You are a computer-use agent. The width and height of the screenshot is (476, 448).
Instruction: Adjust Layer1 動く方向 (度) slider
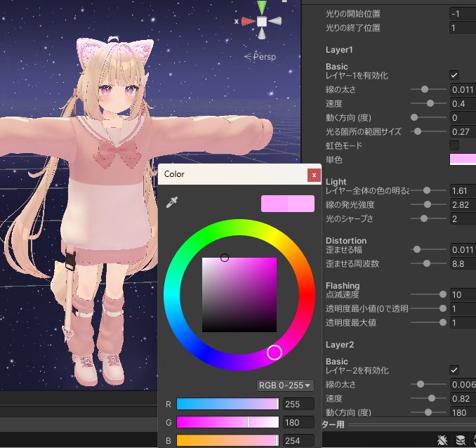click(x=429, y=117)
